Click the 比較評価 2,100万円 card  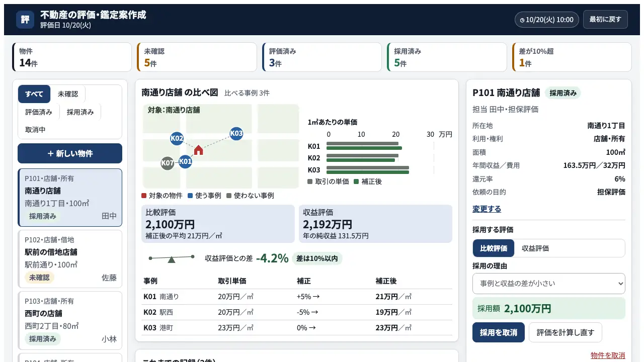(x=218, y=224)
